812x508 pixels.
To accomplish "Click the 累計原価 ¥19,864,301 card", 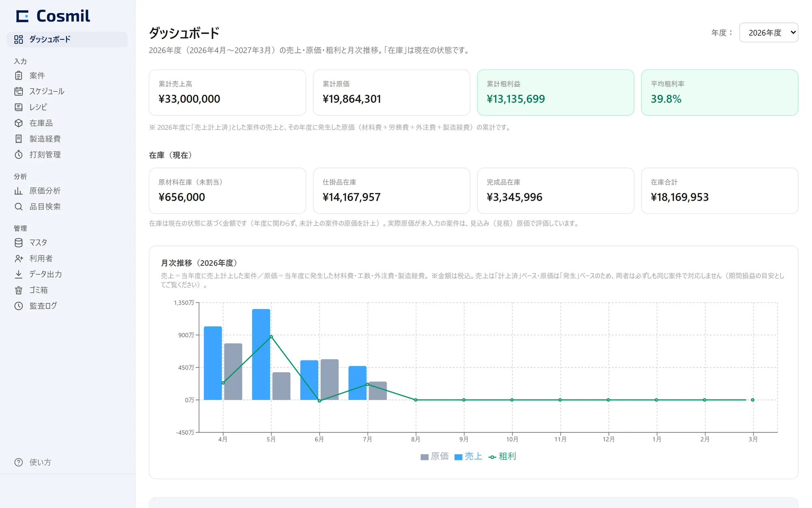I will point(391,93).
